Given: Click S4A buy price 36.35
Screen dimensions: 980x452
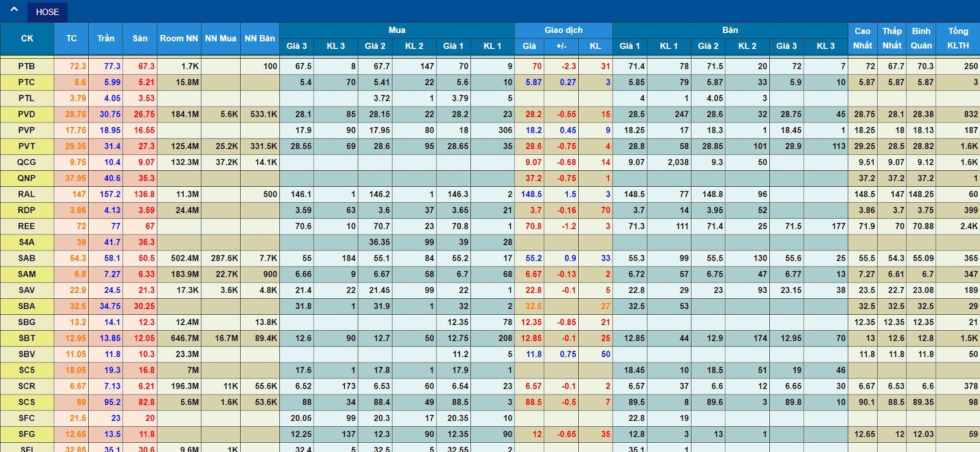Looking at the screenshot, I should 379,242.
